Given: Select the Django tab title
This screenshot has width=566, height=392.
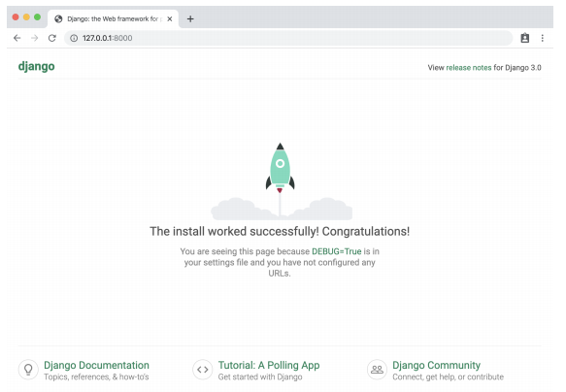Looking at the screenshot, I should pyautogui.click(x=115, y=18).
